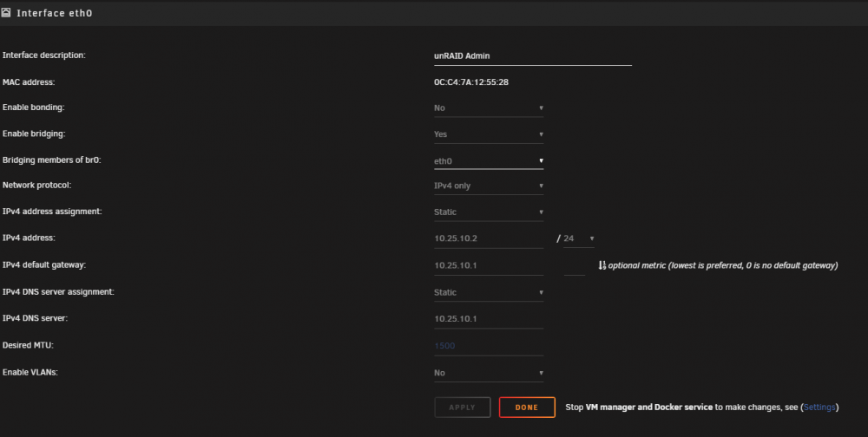868x437 pixels.
Task: Click the Done button
Action: click(527, 408)
